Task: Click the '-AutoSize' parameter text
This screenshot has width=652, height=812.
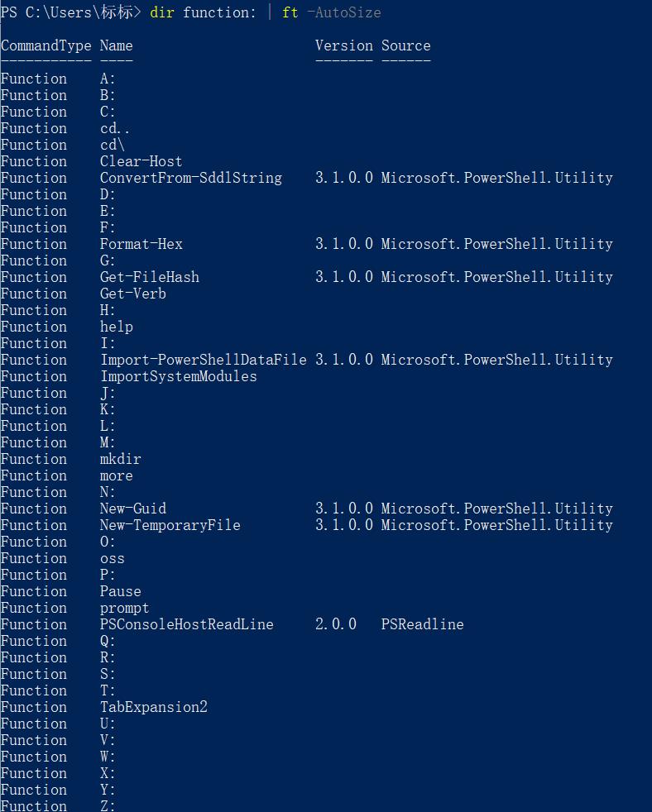Action: coord(343,12)
